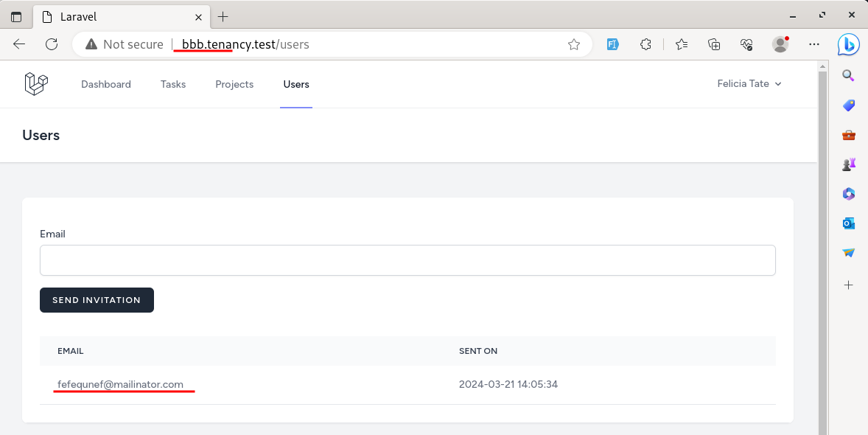Expand the Felicia Tate user dropdown
The height and width of the screenshot is (435, 868).
click(749, 84)
